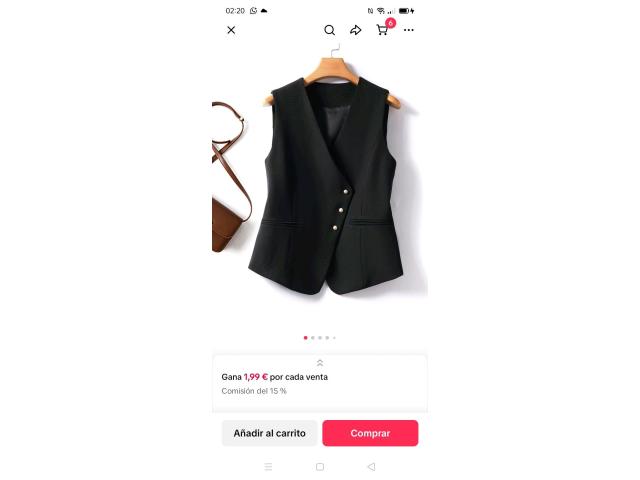Select the first red carousel dot

tap(306, 338)
